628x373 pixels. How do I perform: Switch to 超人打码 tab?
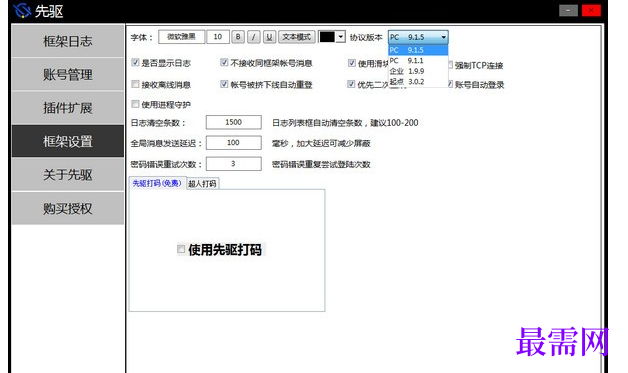(203, 183)
